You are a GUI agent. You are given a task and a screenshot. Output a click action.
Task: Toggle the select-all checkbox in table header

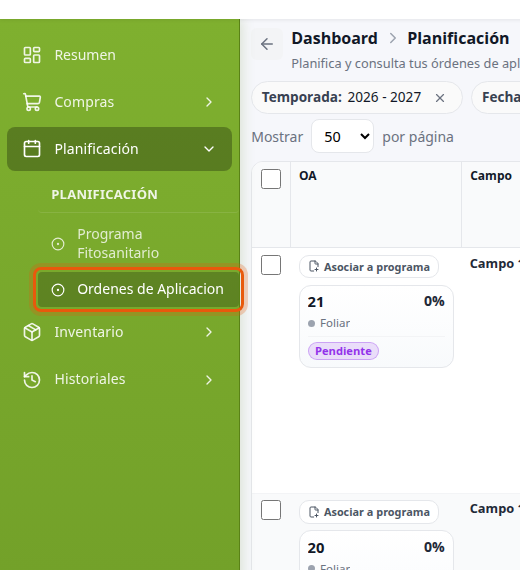coord(271,179)
